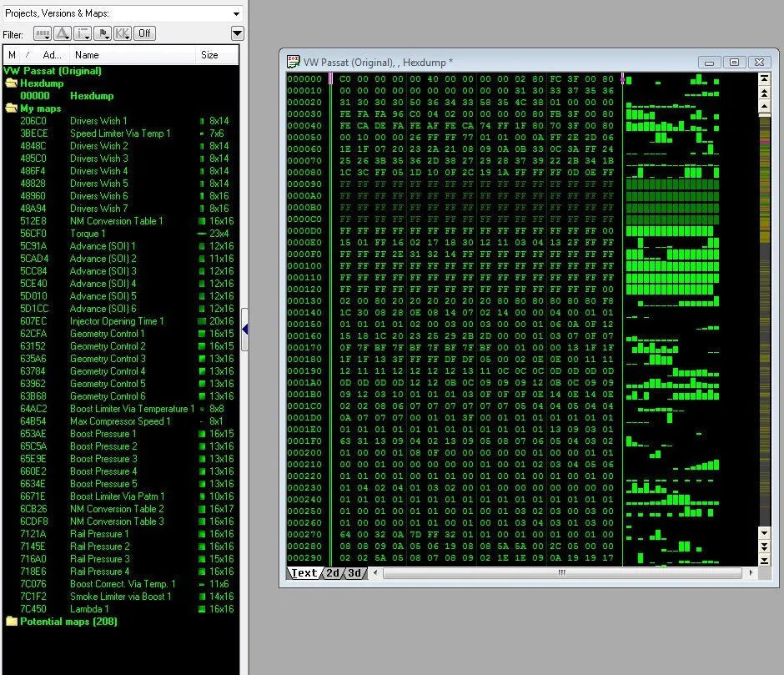The image size is (784, 675).
Task: Switch to the 3d view tab
Action: coord(354,573)
